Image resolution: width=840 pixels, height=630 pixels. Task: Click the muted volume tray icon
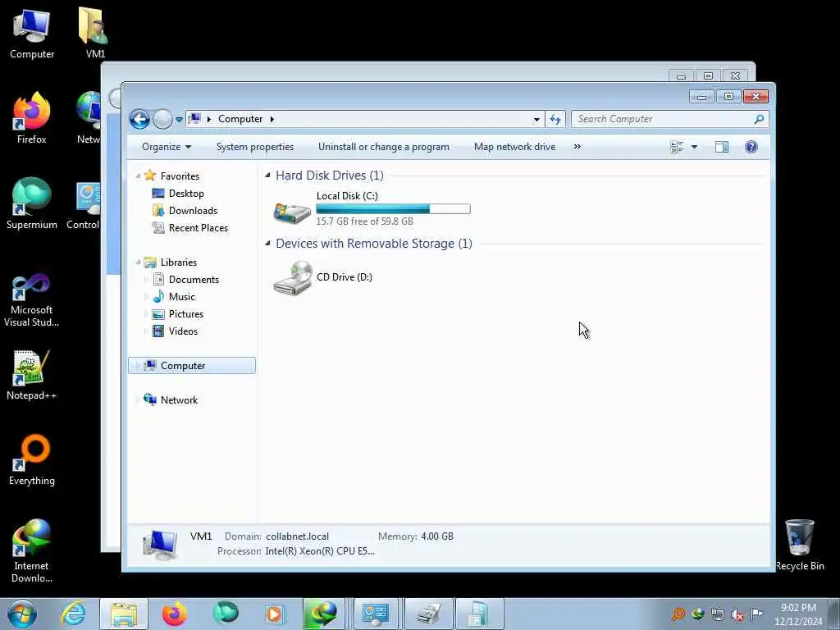(737, 614)
